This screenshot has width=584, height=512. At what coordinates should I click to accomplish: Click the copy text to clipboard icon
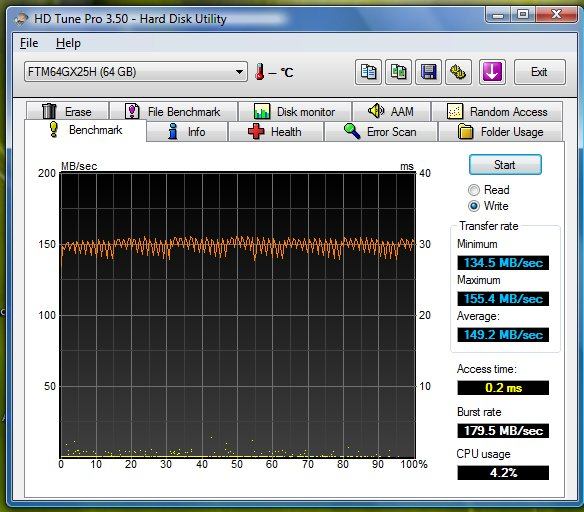pyautogui.click(x=368, y=72)
